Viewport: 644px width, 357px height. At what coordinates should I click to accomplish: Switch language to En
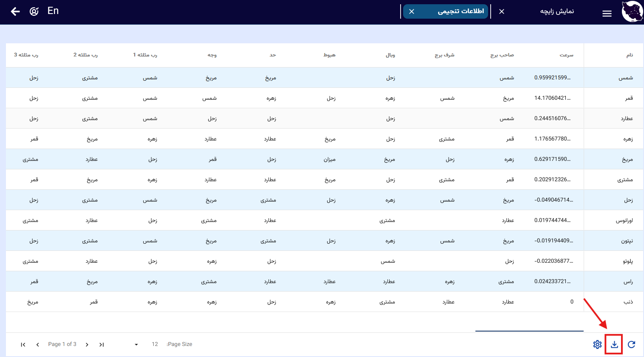[x=53, y=11]
